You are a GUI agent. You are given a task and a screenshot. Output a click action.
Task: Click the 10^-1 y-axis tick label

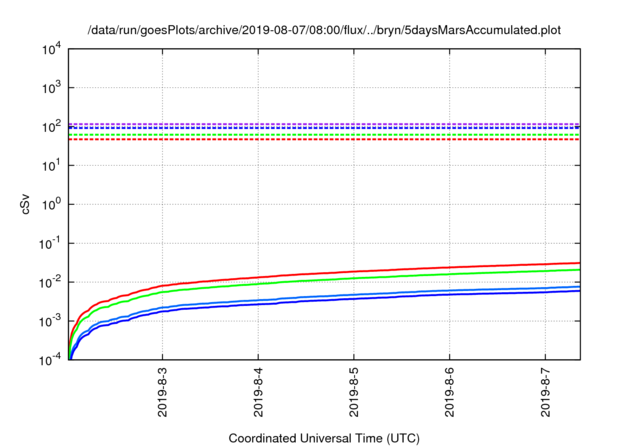click(50, 244)
